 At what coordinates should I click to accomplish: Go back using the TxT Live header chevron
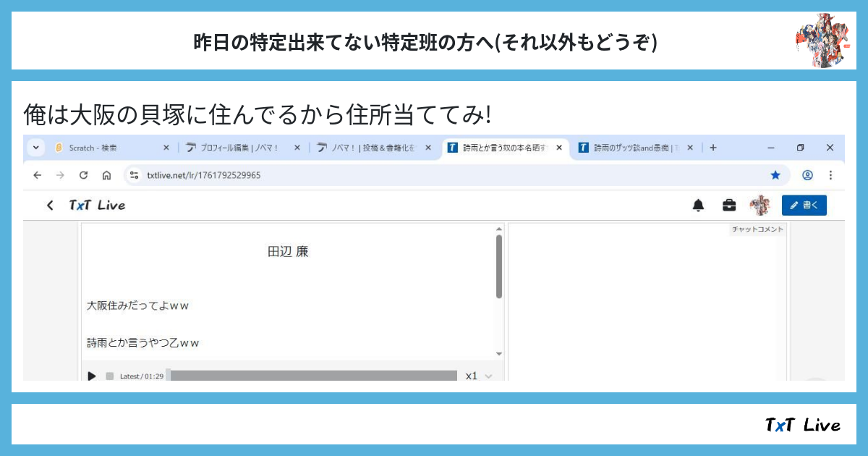(50, 206)
